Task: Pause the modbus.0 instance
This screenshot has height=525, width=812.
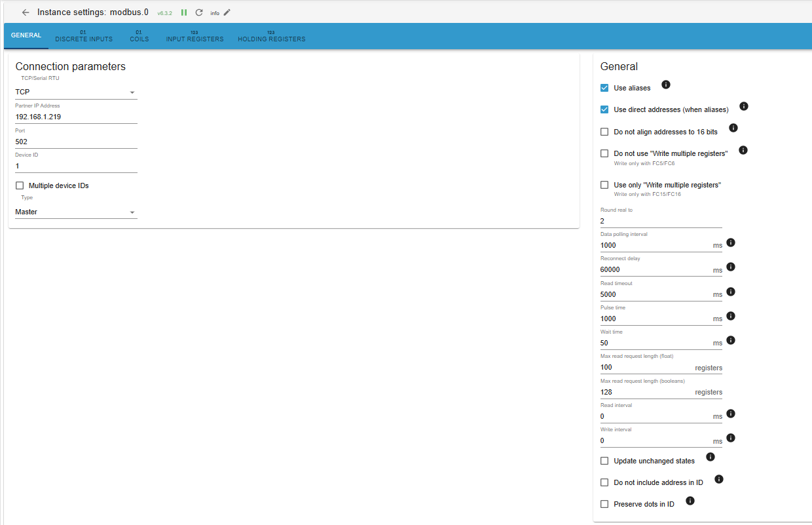Action: [184, 12]
